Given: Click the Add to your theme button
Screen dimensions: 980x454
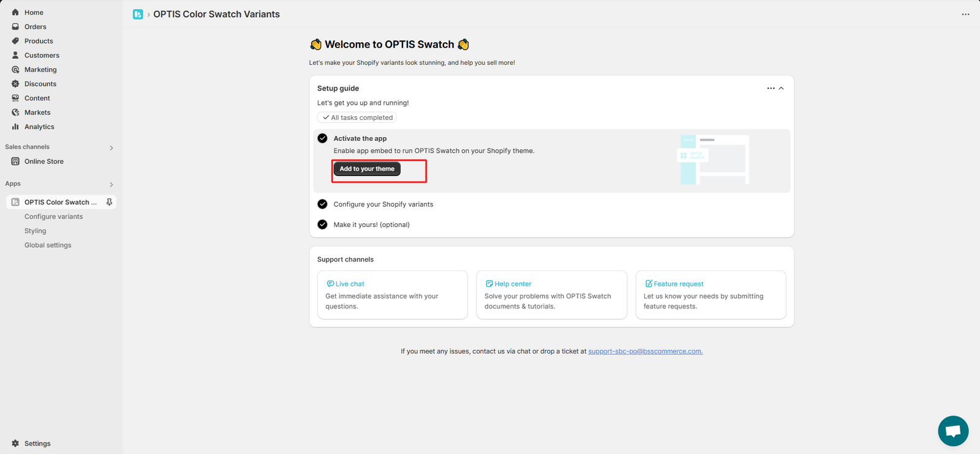Looking at the screenshot, I should (367, 169).
